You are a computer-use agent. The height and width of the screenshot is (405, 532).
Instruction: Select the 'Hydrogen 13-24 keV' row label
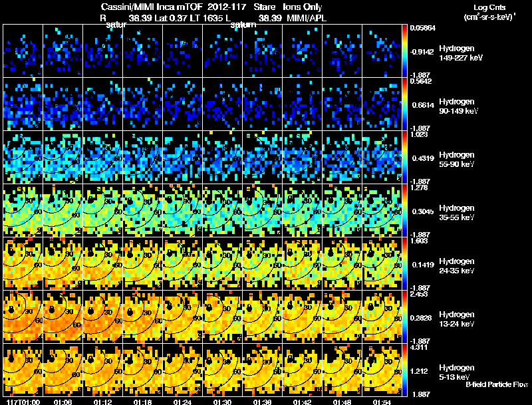click(x=457, y=319)
